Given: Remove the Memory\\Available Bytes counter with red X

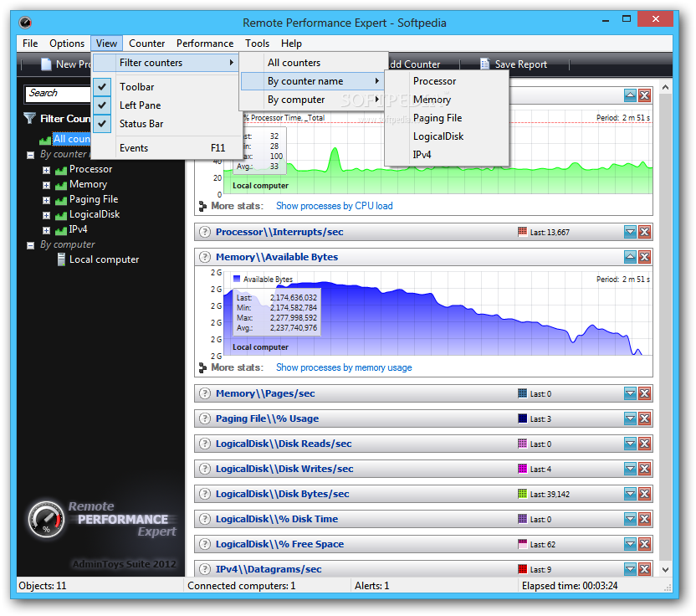Looking at the screenshot, I should point(644,257).
